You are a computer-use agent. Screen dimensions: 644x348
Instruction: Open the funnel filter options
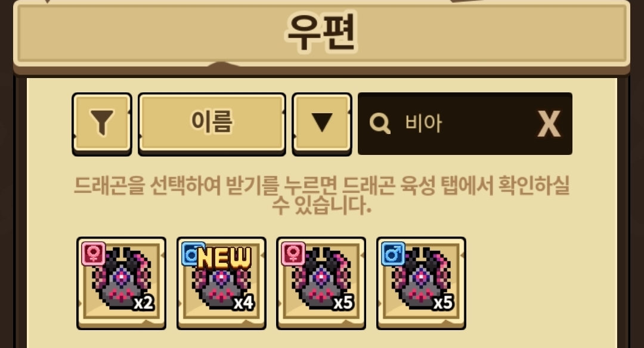point(102,123)
